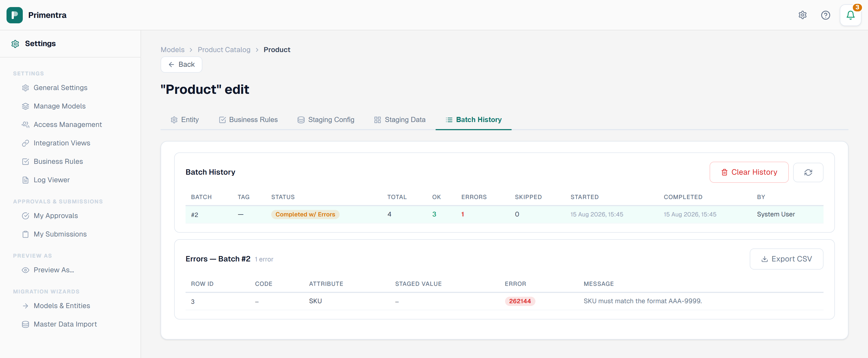Click System User in BY column
This screenshot has width=868, height=358.
(776, 215)
